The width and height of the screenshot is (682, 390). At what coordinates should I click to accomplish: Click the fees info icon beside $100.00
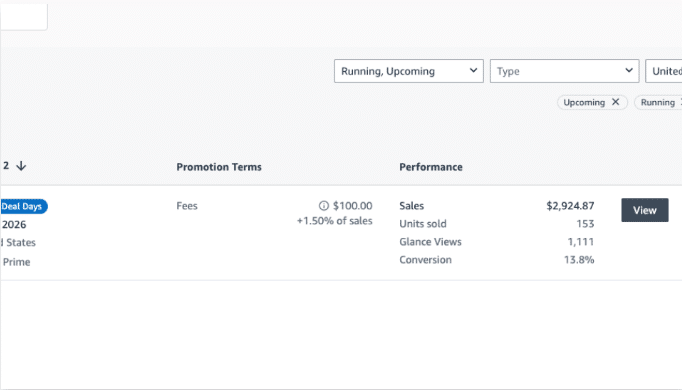point(324,206)
